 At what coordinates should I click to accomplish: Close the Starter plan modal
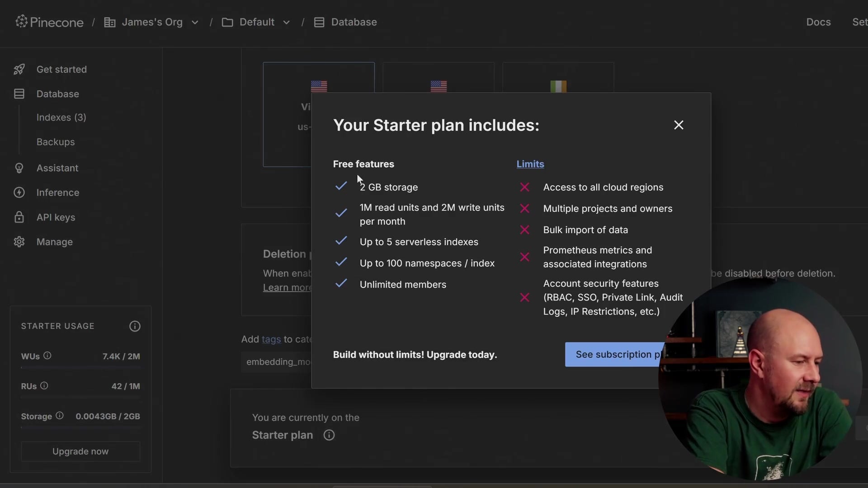pyautogui.click(x=679, y=125)
